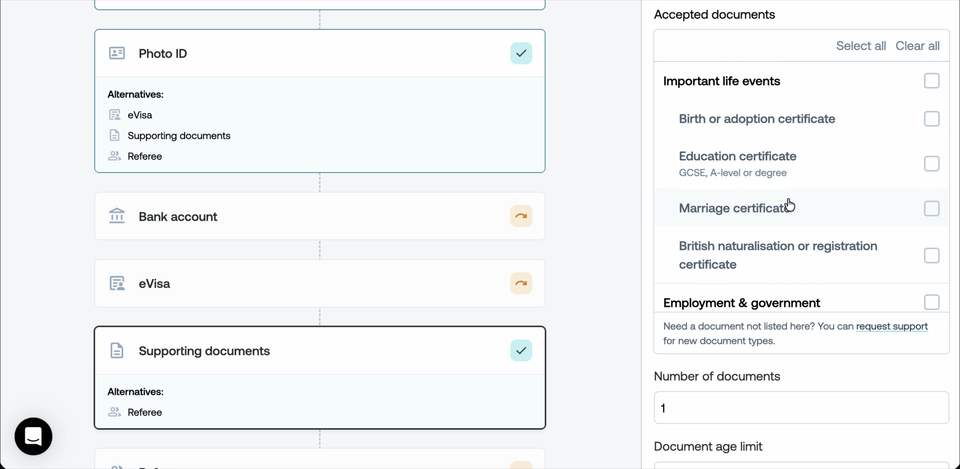Click the Photo ID card icon

(x=117, y=53)
